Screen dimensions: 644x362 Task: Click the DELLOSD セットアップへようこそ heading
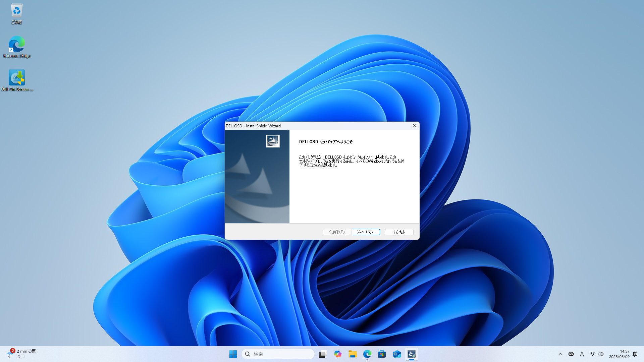click(326, 142)
